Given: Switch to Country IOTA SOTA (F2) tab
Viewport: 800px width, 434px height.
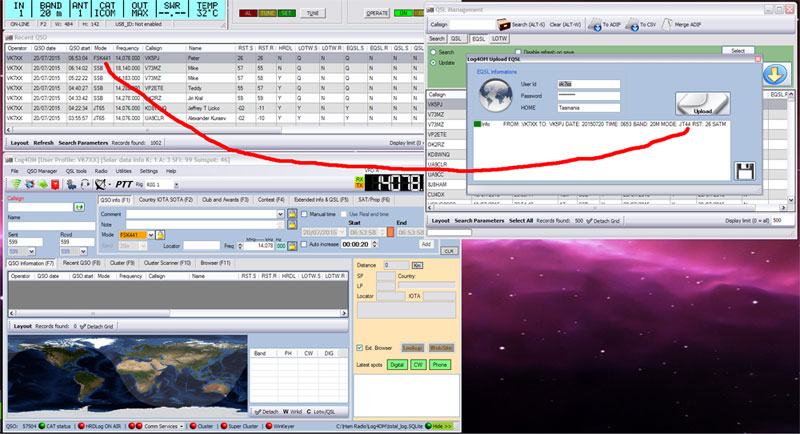Looking at the screenshot, I should [x=166, y=200].
